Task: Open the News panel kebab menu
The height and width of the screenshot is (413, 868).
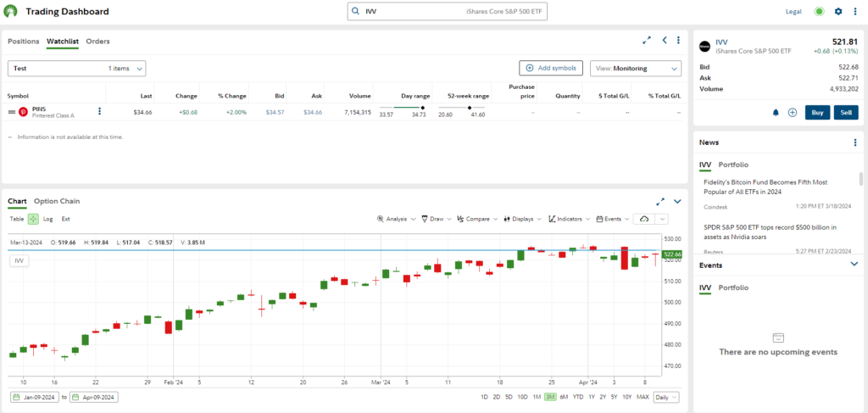Action: point(855,142)
